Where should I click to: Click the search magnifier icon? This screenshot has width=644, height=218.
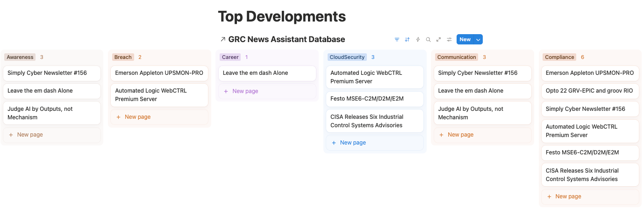tap(428, 40)
